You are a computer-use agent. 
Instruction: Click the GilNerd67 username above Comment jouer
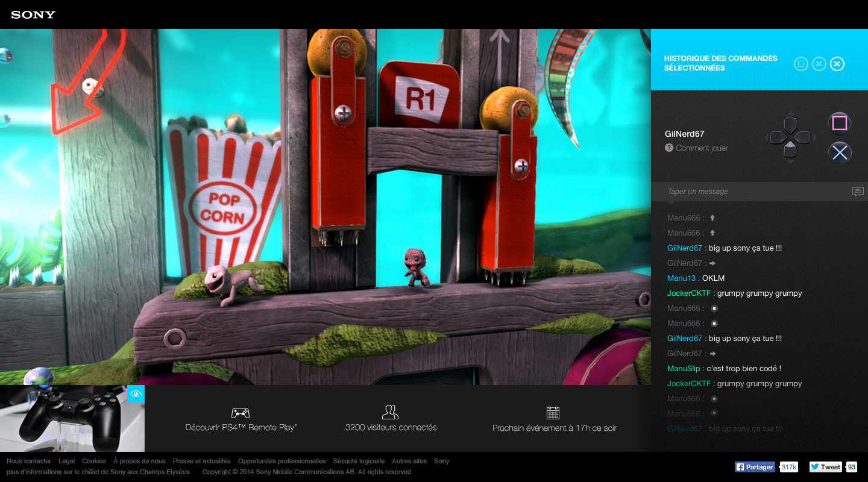685,134
